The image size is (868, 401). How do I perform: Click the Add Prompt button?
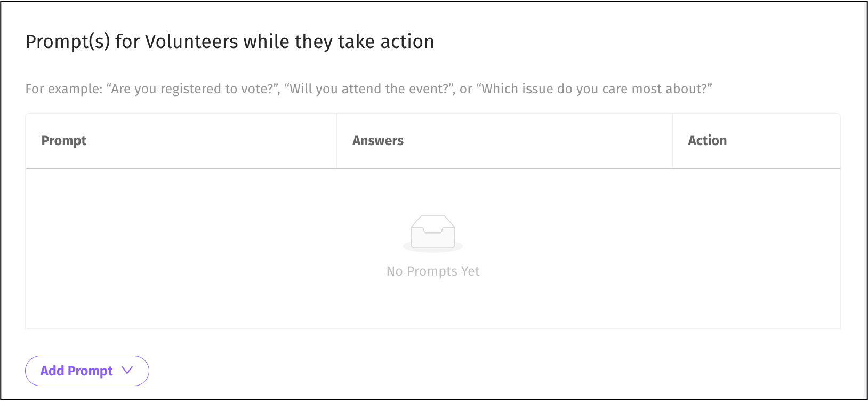[77, 371]
